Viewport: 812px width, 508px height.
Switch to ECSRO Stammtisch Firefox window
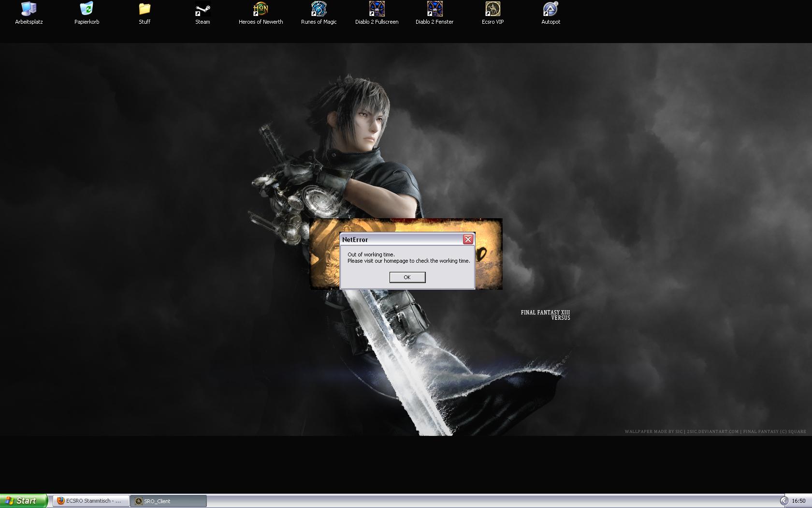click(91, 501)
